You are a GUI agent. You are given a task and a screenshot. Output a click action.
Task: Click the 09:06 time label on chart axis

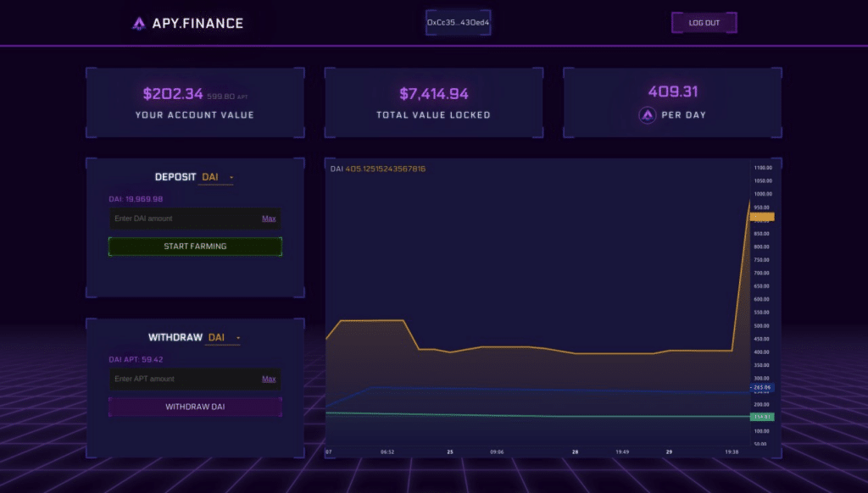(497, 452)
